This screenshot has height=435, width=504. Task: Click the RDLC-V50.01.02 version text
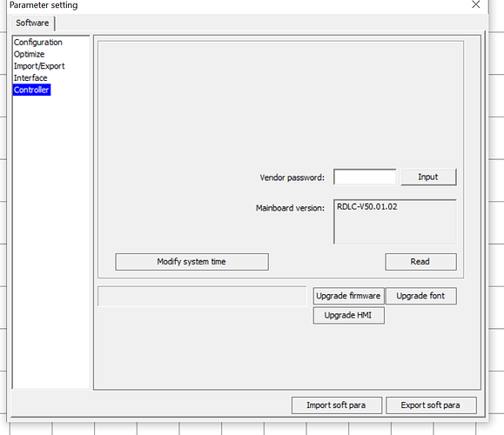tap(367, 206)
